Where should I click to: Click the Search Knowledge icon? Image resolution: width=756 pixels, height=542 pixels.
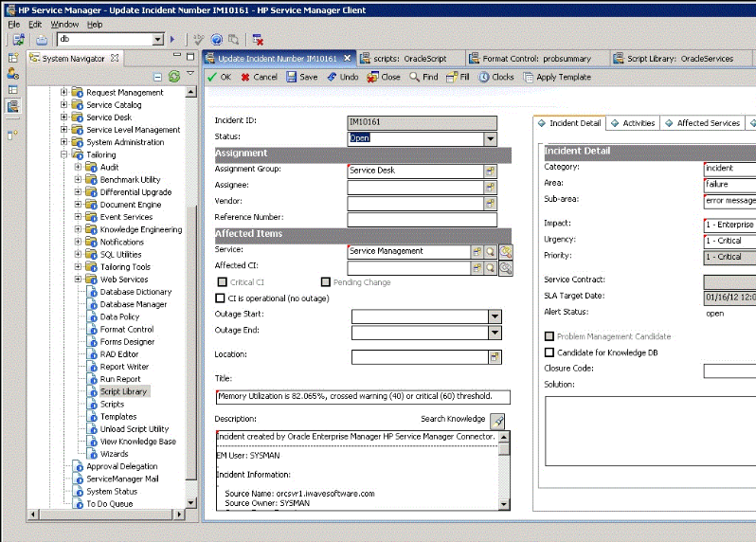tap(497, 421)
